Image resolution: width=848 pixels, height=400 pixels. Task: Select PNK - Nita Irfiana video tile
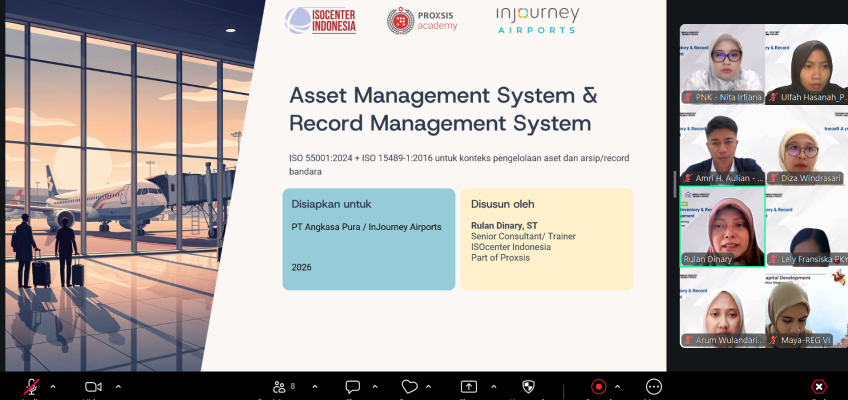[722, 64]
